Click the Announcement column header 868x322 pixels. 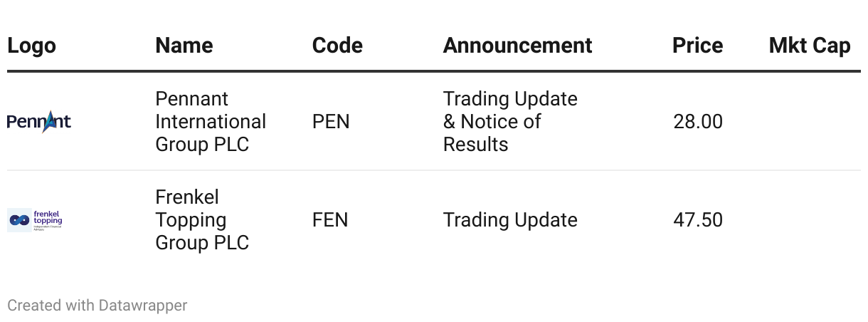click(517, 46)
